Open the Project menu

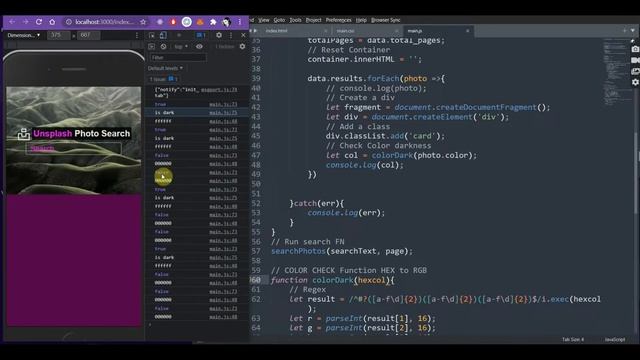[313, 20]
